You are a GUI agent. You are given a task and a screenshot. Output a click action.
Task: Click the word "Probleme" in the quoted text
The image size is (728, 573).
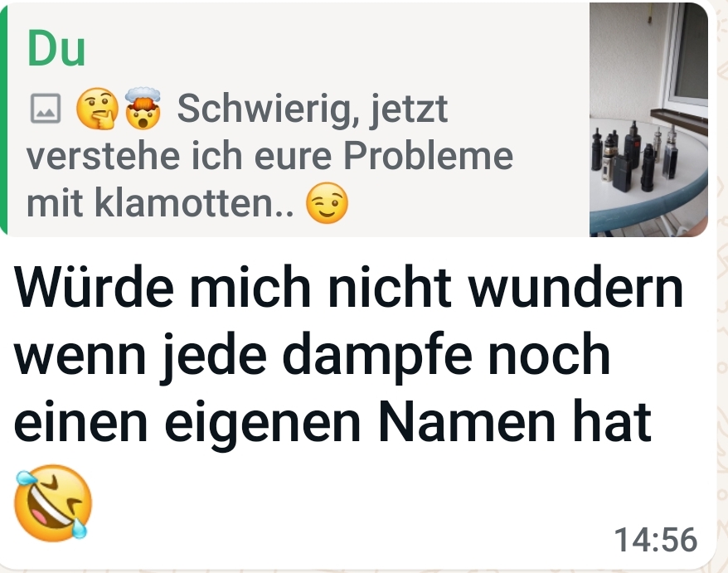click(428, 156)
